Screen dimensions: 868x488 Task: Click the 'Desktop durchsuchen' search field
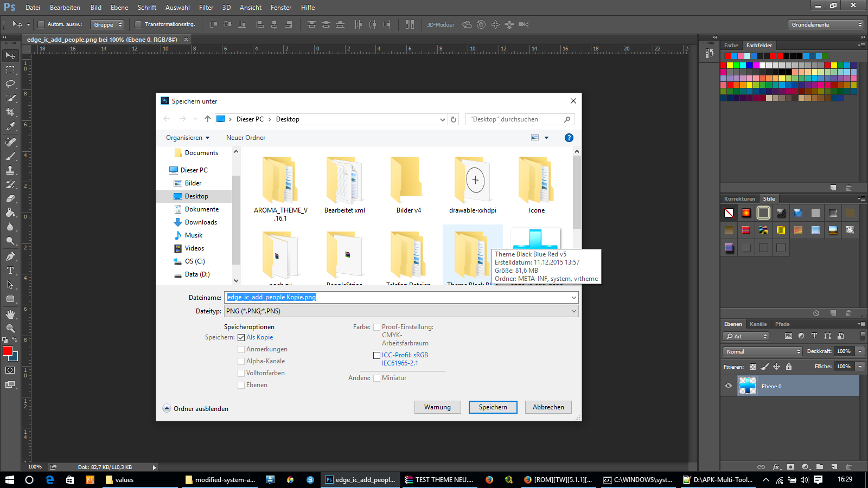(x=520, y=119)
